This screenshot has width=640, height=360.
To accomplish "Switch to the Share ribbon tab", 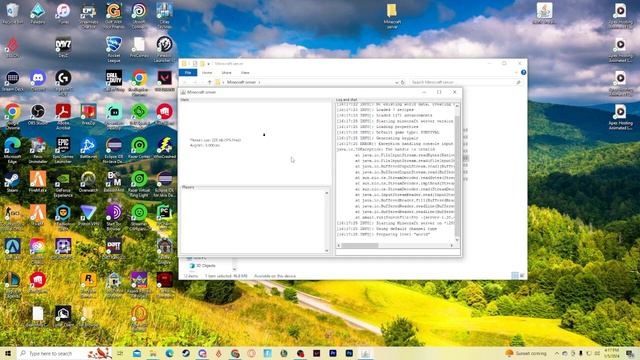I will pos(226,73).
